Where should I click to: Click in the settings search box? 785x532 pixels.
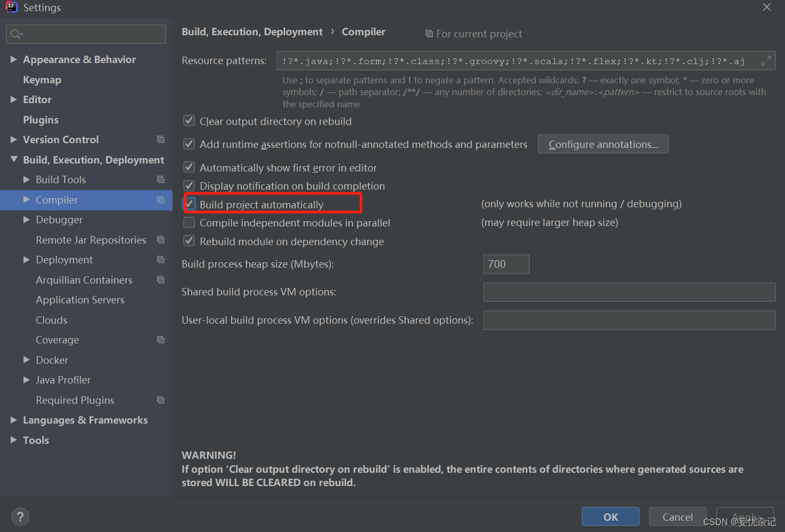pyautogui.click(x=86, y=34)
